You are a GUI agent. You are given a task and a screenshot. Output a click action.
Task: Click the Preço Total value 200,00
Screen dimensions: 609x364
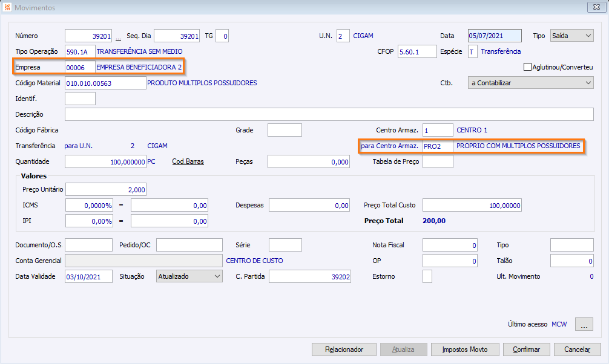(x=434, y=221)
